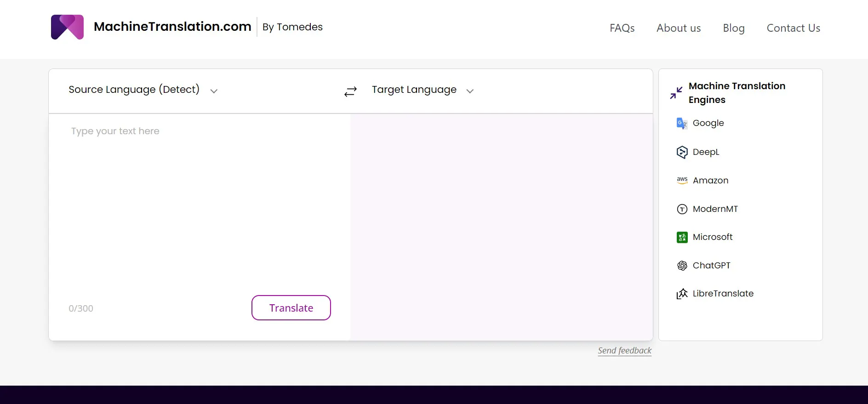Click the translation output area

pos(502,227)
